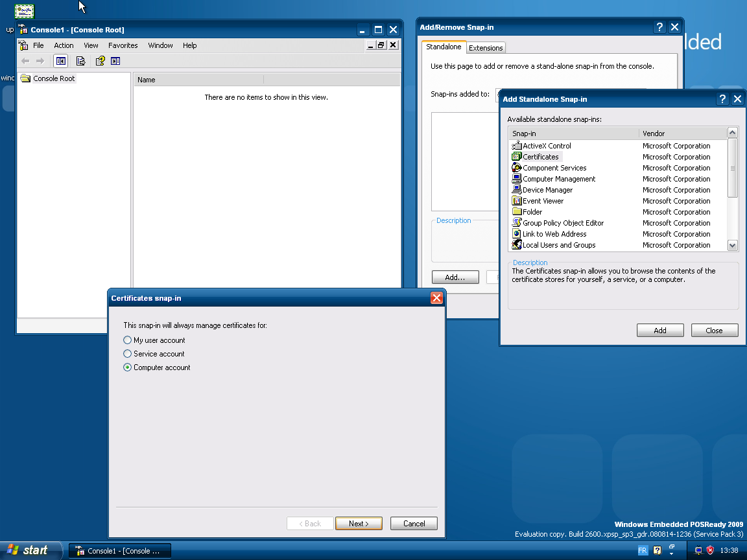Switch to Standalone tab
747x560 pixels.
(x=444, y=47)
